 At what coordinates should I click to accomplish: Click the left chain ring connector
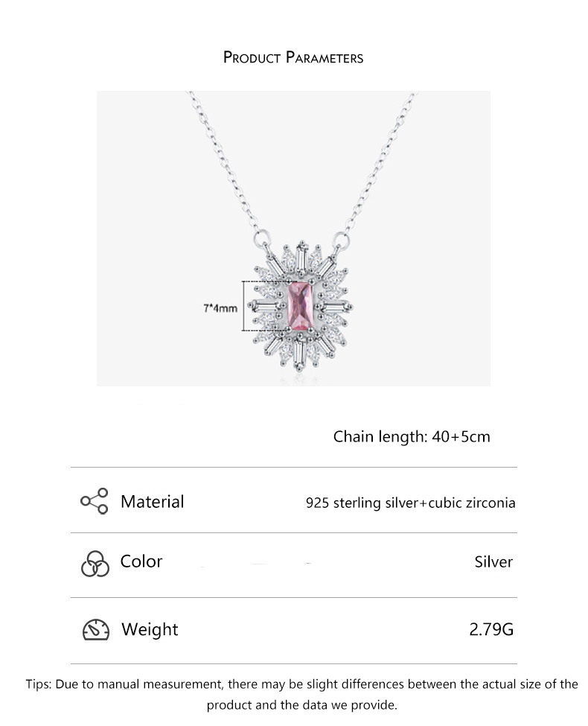261,239
